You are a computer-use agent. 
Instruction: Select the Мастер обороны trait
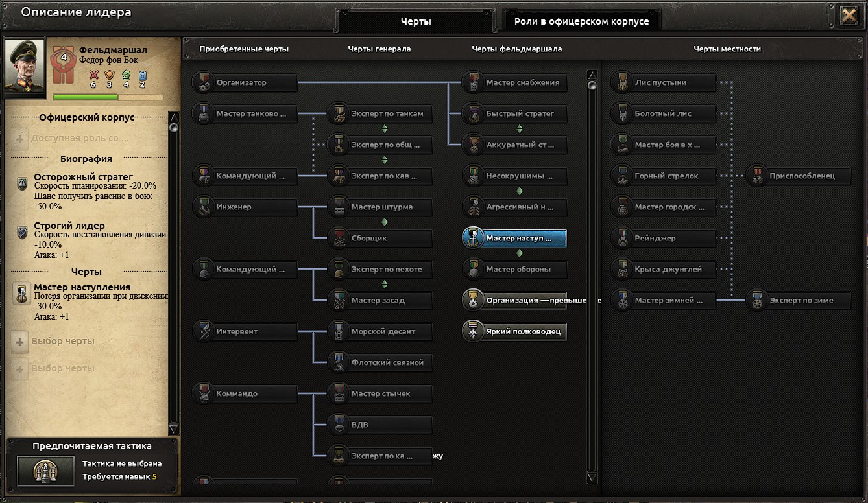(515, 269)
